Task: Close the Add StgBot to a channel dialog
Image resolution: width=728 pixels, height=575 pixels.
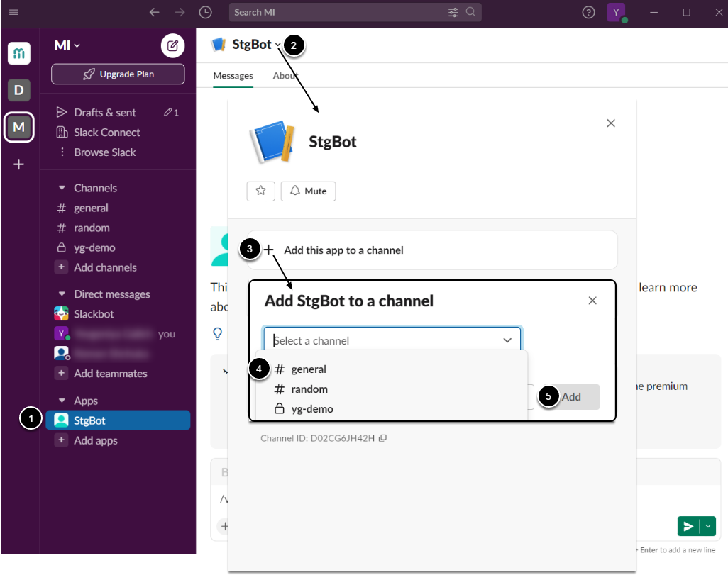Action: tap(592, 301)
